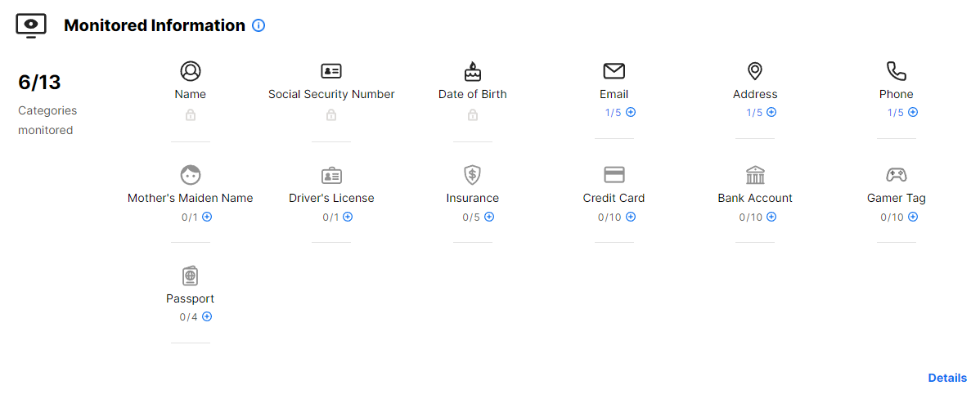Image resolution: width=980 pixels, height=399 pixels.
Task: Open the Details link
Action: point(947,378)
